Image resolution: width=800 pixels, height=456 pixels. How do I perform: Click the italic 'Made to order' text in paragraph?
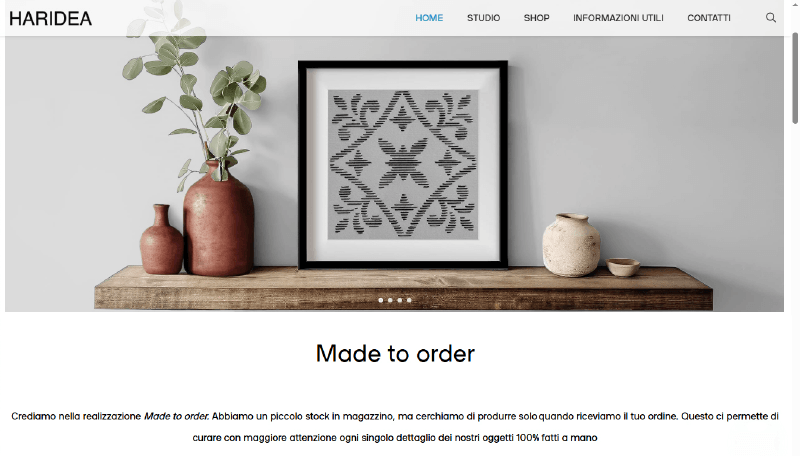177,416
